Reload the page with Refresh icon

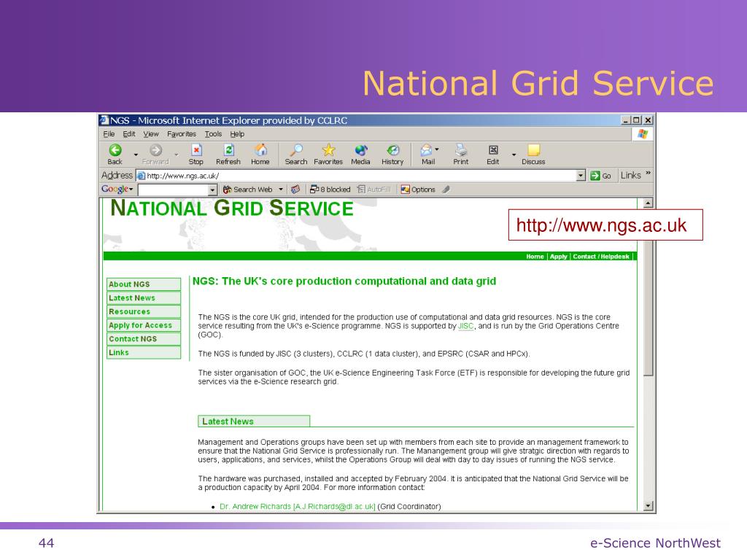228,150
